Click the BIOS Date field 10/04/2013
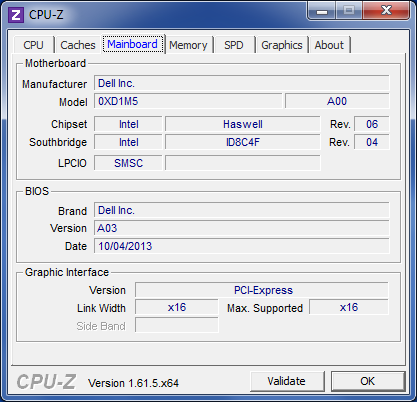Viewport: 417px width, 402px height. (x=241, y=246)
